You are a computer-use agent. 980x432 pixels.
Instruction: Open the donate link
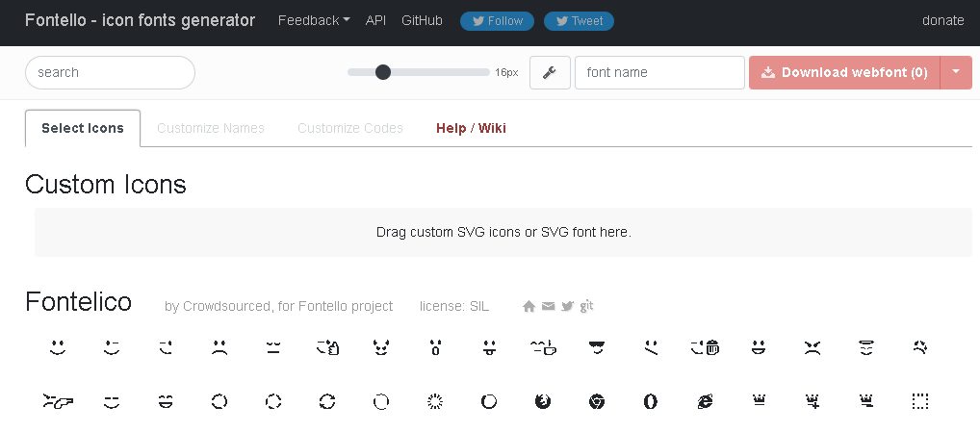pos(943,20)
